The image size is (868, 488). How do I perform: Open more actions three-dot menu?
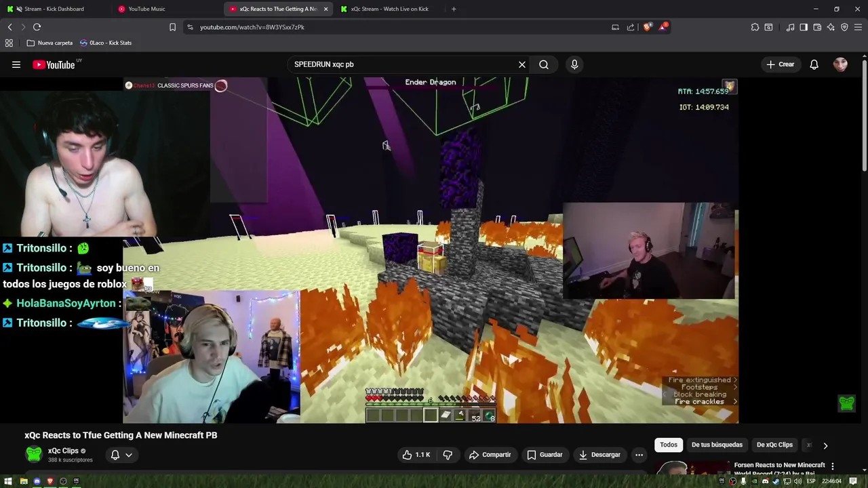639,455
